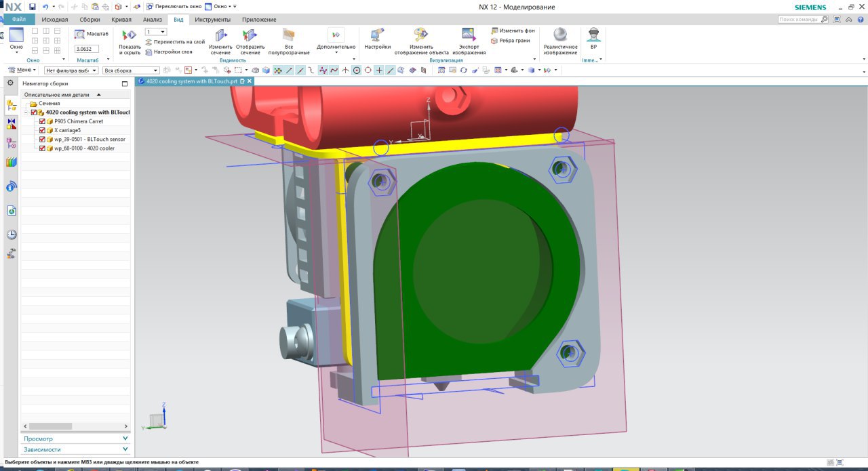Click the Undo arrow icon
868x471 pixels.
45,6
